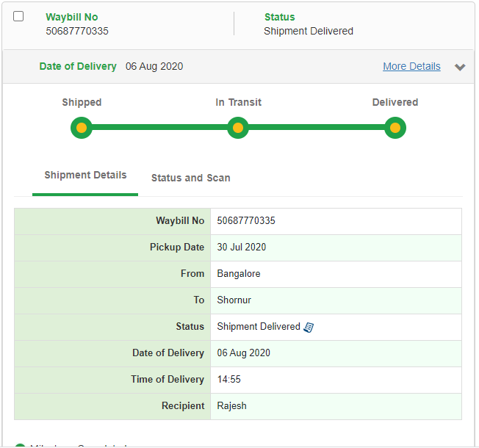
Task: Click the progress bar between In Transit and Delivered
Action: click(316, 128)
